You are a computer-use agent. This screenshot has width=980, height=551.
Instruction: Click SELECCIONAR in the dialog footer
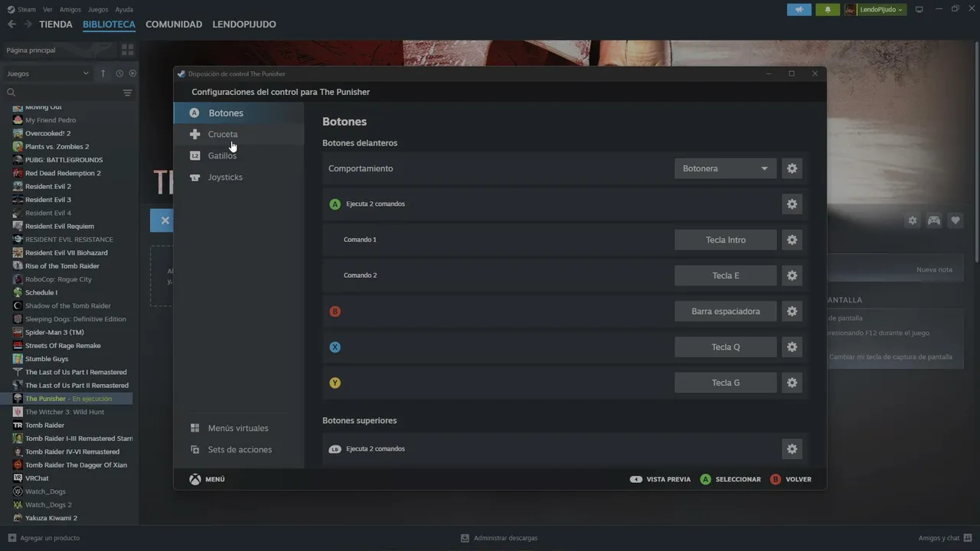[730, 479]
